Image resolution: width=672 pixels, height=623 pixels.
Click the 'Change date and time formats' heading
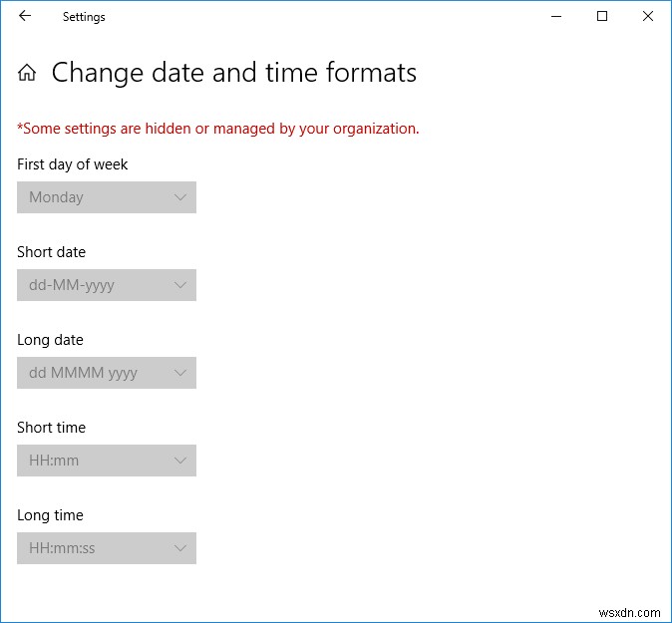pyautogui.click(x=234, y=73)
